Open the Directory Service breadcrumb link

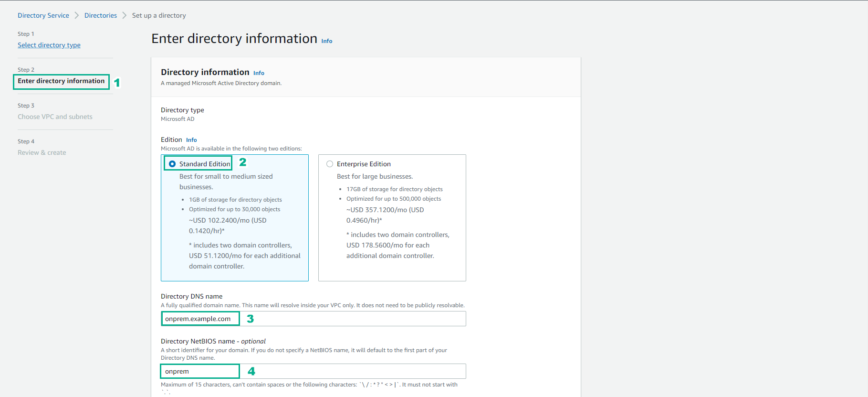click(x=43, y=15)
